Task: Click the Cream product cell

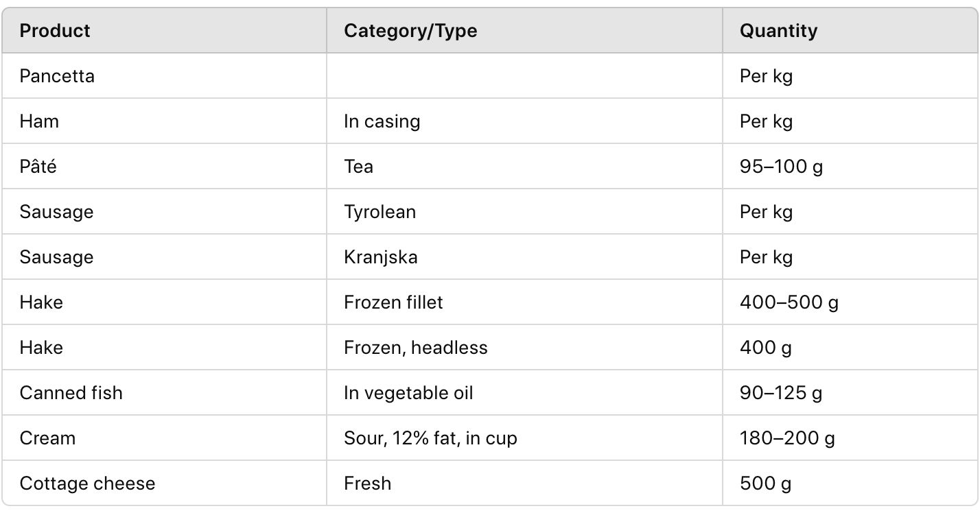Action: [47, 438]
